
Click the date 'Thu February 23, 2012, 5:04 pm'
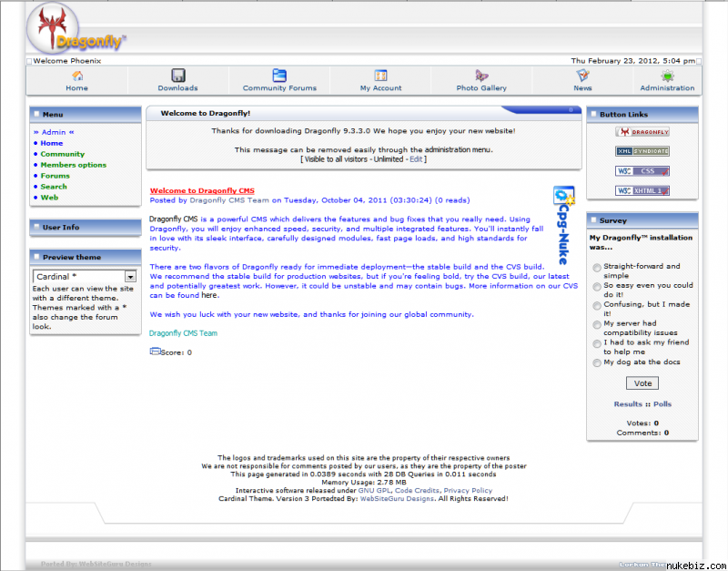click(x=632, y=61)
